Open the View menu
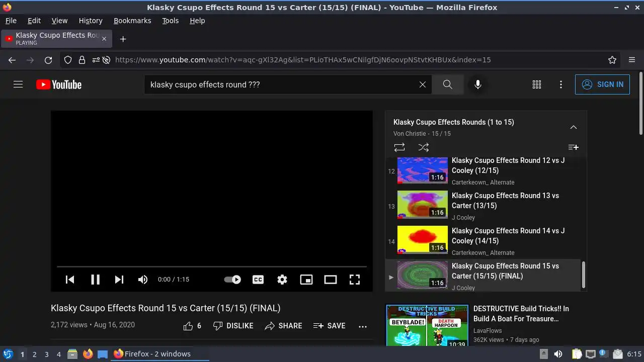This screenshot has width=644, height=362. click(x=59, y=21)
